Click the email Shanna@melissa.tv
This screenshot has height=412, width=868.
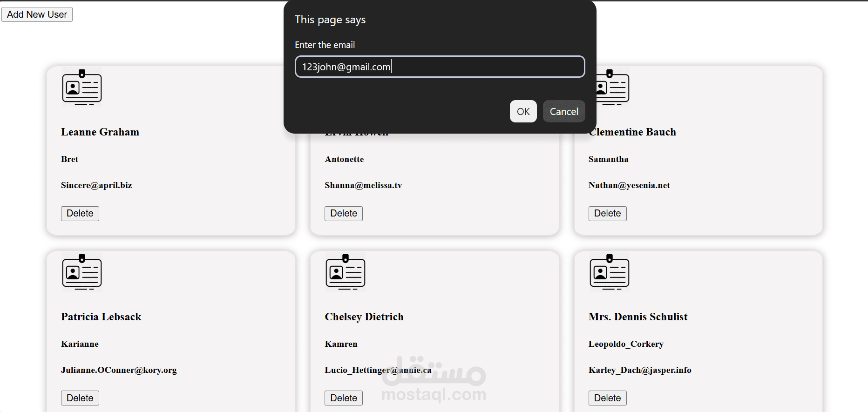coord(363,185)
